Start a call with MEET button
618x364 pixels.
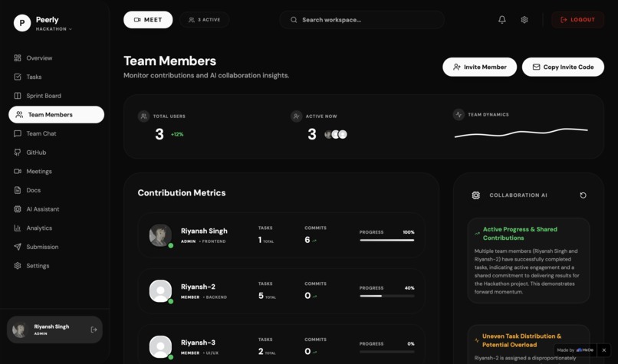(148, 20)
